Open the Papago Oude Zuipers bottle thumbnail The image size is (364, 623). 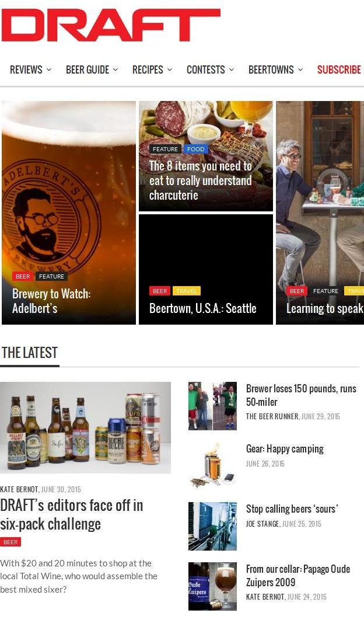[x=212, y=586]
